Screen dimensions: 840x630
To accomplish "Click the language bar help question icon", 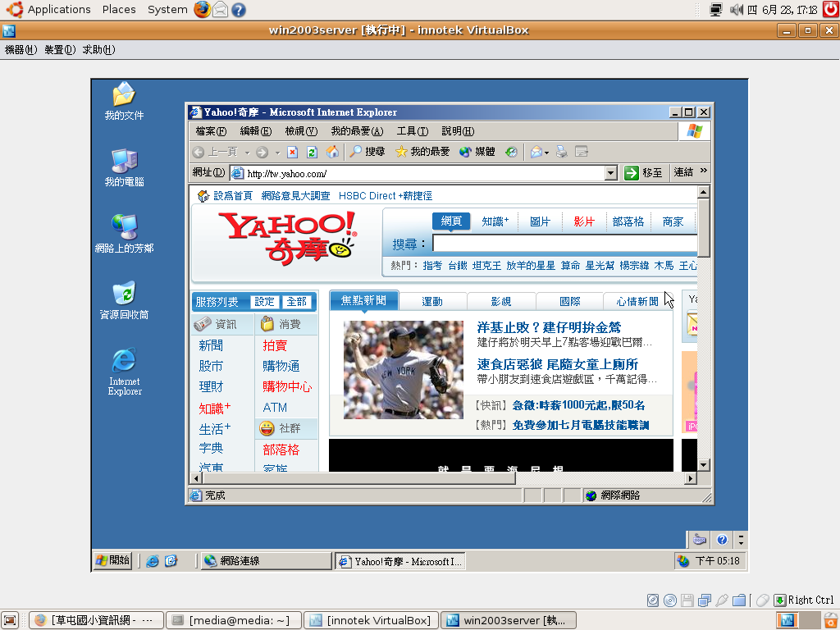I will click(722, 540).
